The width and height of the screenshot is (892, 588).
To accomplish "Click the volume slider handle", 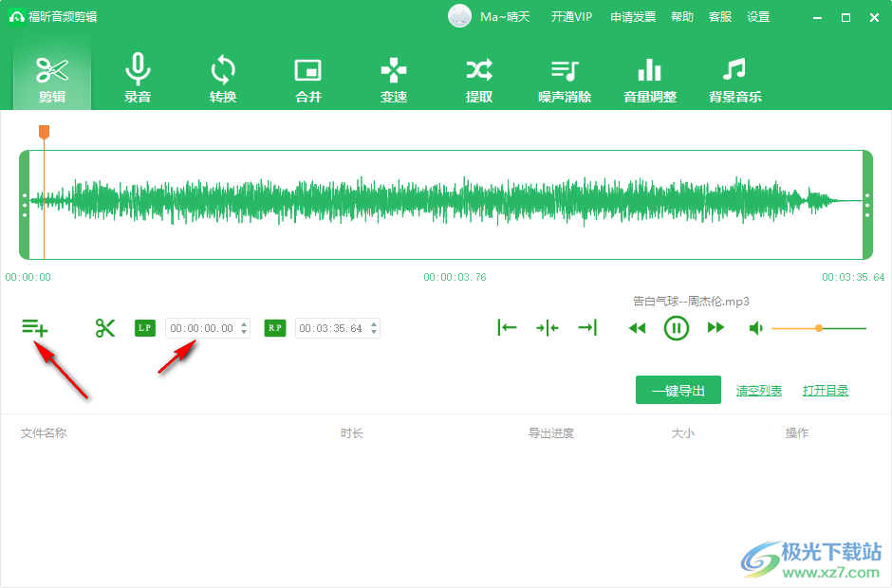I will pyautogui.click(x=819, y=328).
